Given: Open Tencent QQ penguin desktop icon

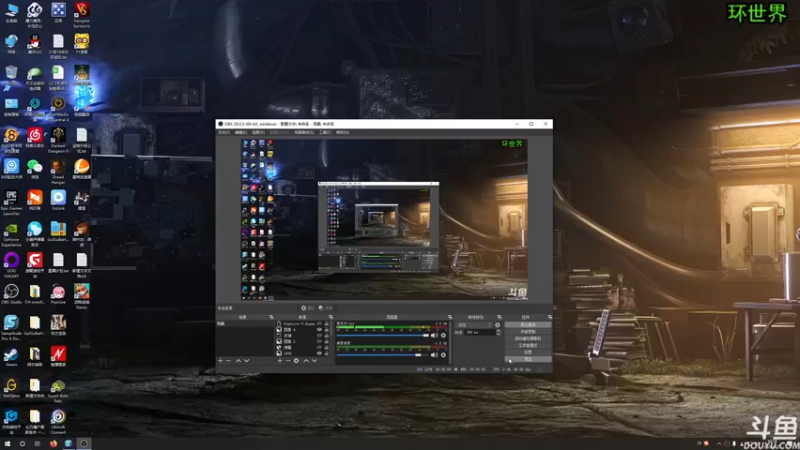Looking at the screenshot, I should point(35,45).
